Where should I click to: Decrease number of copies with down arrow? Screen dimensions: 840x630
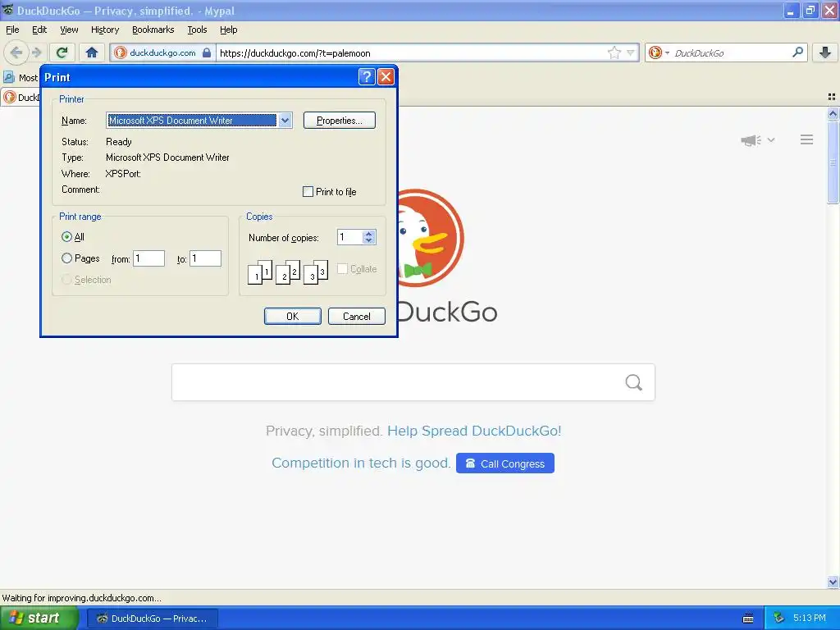tap(368, 240)
